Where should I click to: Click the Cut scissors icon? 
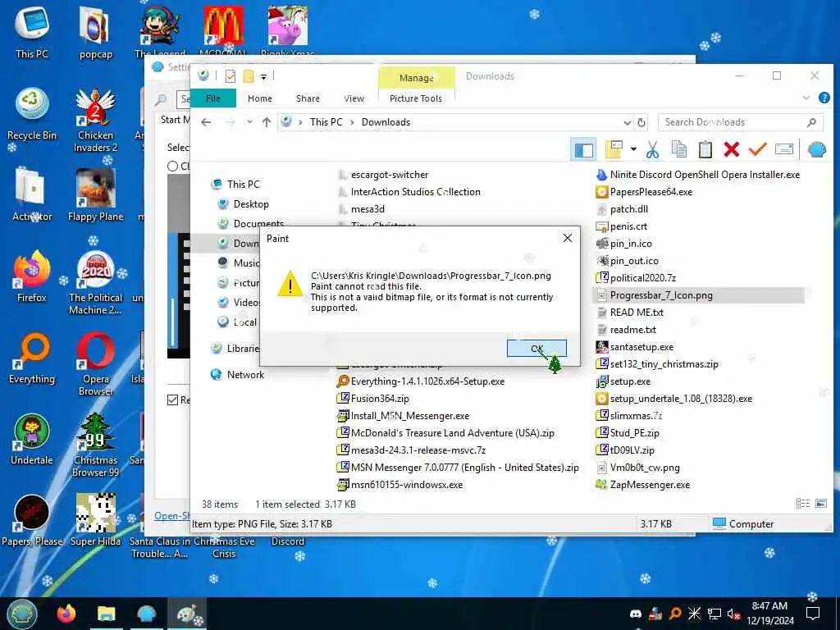652,149
